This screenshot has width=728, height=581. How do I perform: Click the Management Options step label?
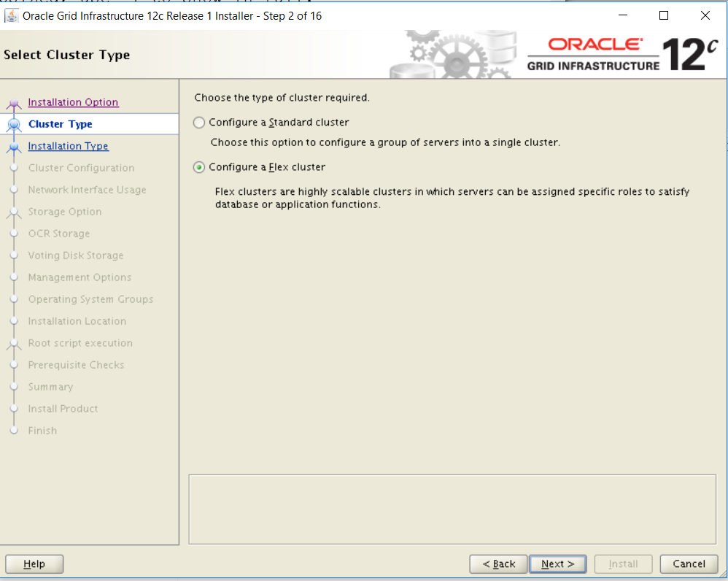80,277
